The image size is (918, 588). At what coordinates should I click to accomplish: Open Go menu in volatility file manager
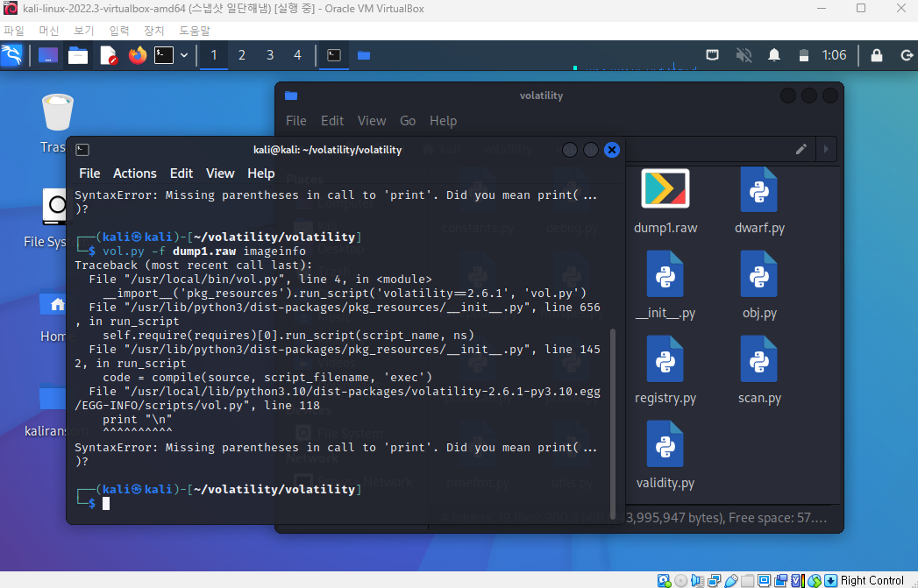[408, 121]
